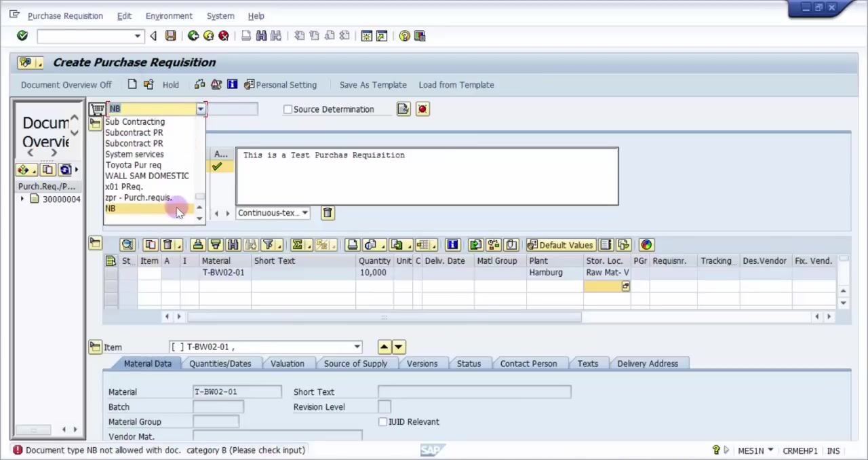Click Document Overview Off button
The image size is (868, 460).
66,85
